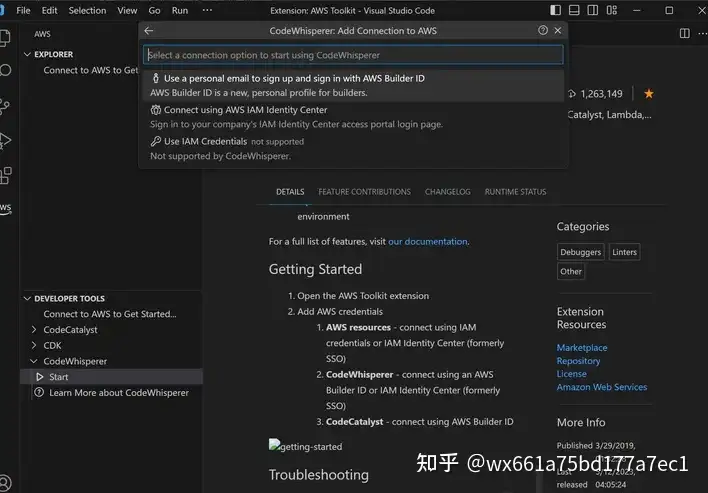This screenshot has width=708, height=493.
Task: Switch to the DETAILS tab
Action: pyautogui.click(x=290, y=192)
